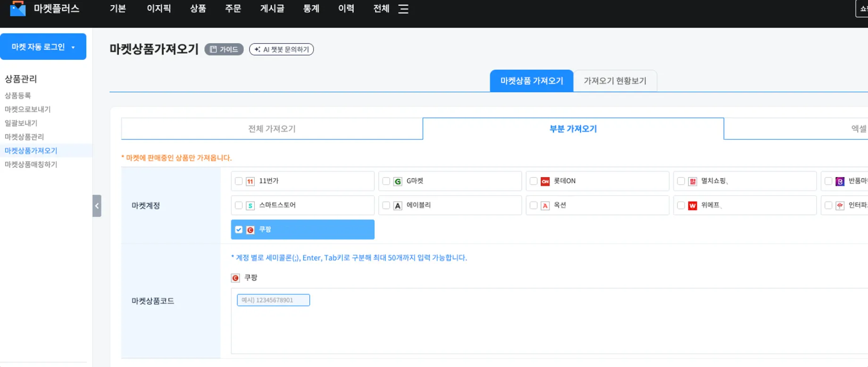This screenshot has height=367, width=868.
Task: Uncheck the 쿠팡 checkbox
Action: pyautogui.click(x=239, y=230)
